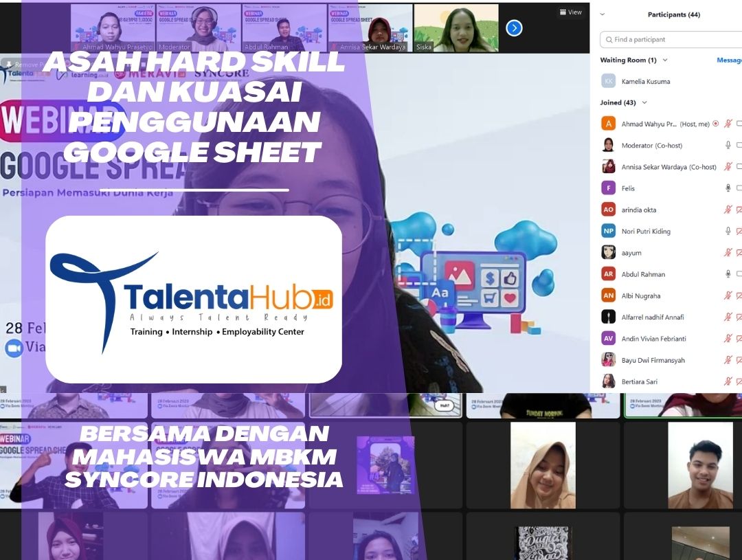The image size is (742, 560).
Task: Click Abdul Rahman's microphone icon in the list
Action: [x=728, y=274]
